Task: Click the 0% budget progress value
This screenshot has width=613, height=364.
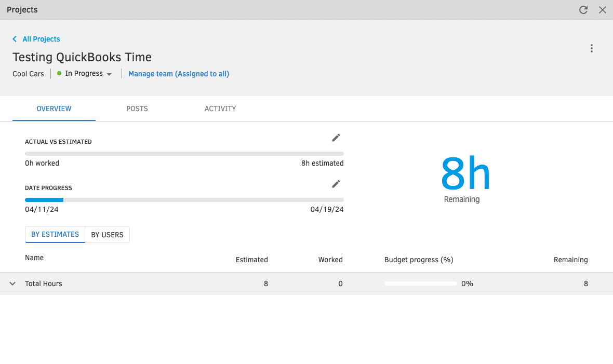Action: (467, 284)
